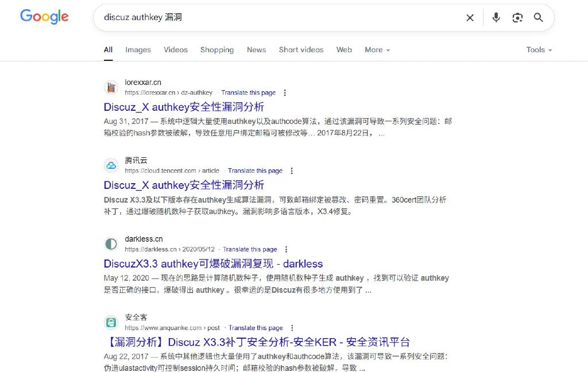
Task: Click the darkless.cn site name
Action: [x=144, y=239]
